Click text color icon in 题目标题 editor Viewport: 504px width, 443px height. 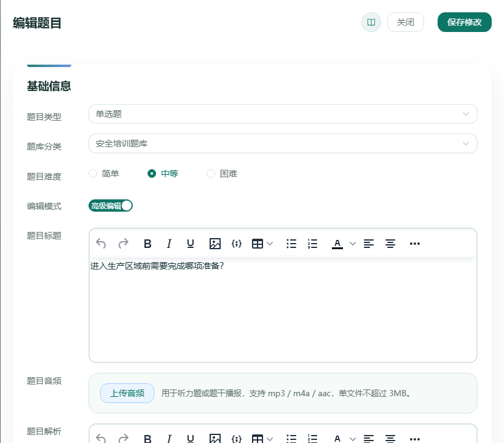tap(337, 244)
